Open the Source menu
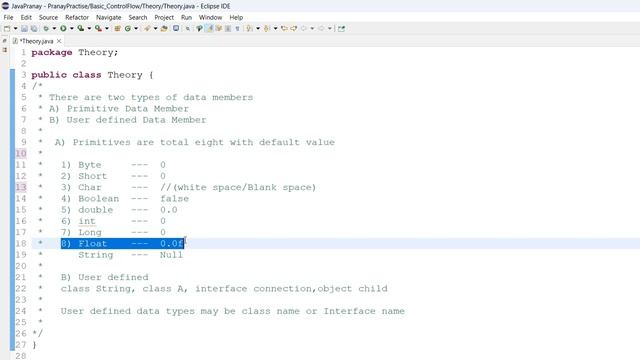Screen dimensions: 640x360 point(48,18)
